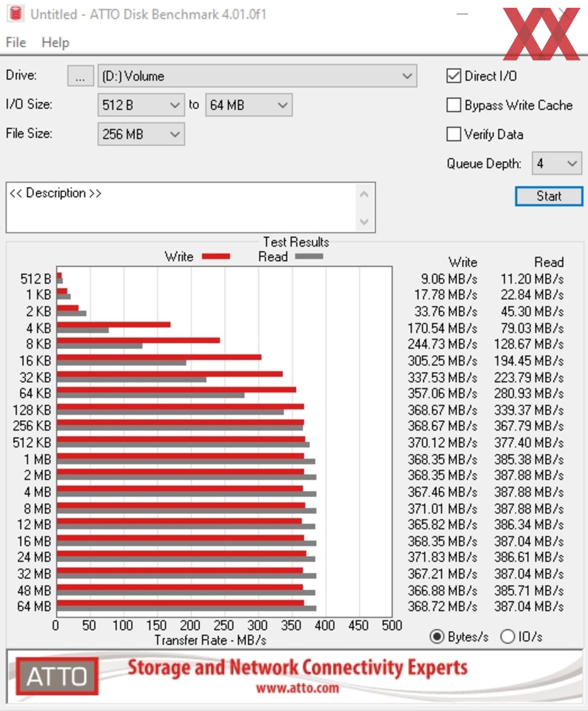
Task: Click the browse drive ellipsis button
Action: click(80, 76)
